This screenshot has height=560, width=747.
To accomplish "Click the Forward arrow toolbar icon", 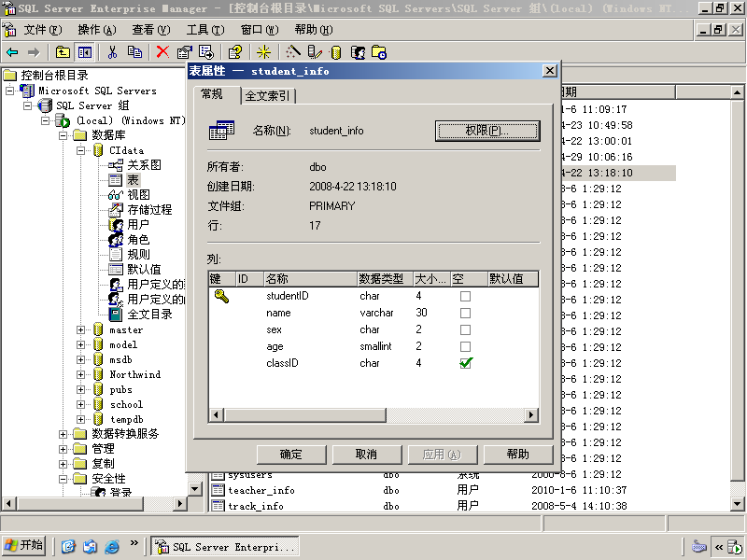I will pyautogui.click(x=34, y=52).
